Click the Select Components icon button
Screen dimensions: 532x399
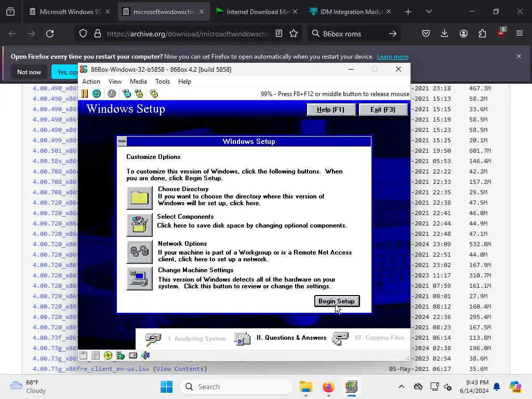pyautogui.click(x=139, y=225)
